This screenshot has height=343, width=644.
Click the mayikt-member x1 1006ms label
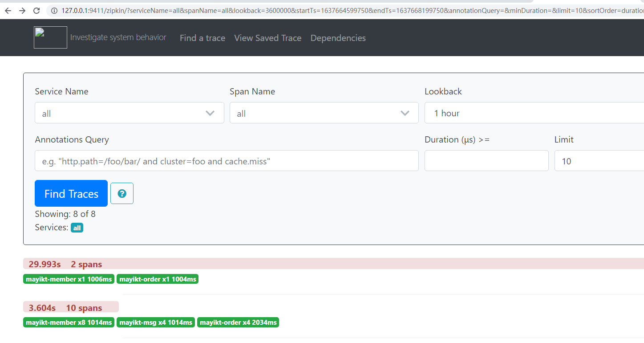(69, 279)
